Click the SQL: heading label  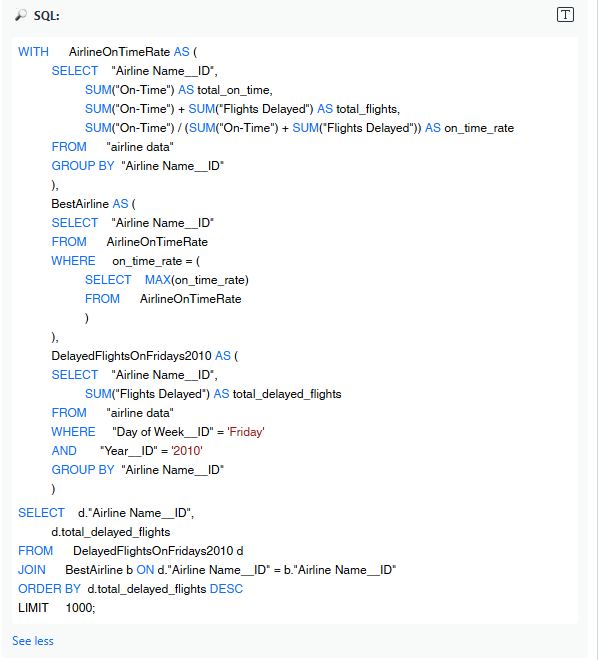tap(46, 16)
